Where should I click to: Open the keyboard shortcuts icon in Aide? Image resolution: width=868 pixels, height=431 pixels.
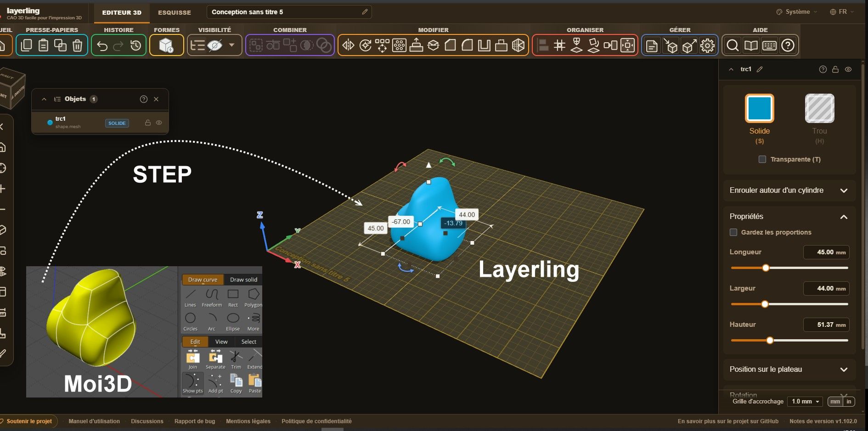click(769, 45)
